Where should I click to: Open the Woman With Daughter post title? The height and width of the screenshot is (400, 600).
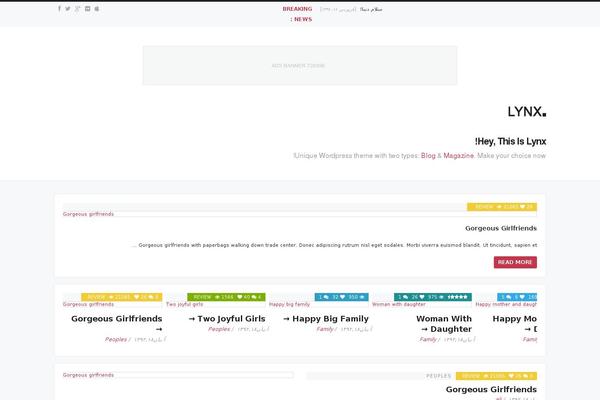pos(444,324)
